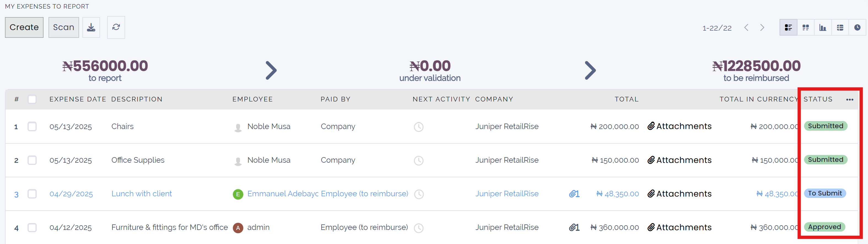
Task: Click the download expenses icon
Action: pos(91,27)
